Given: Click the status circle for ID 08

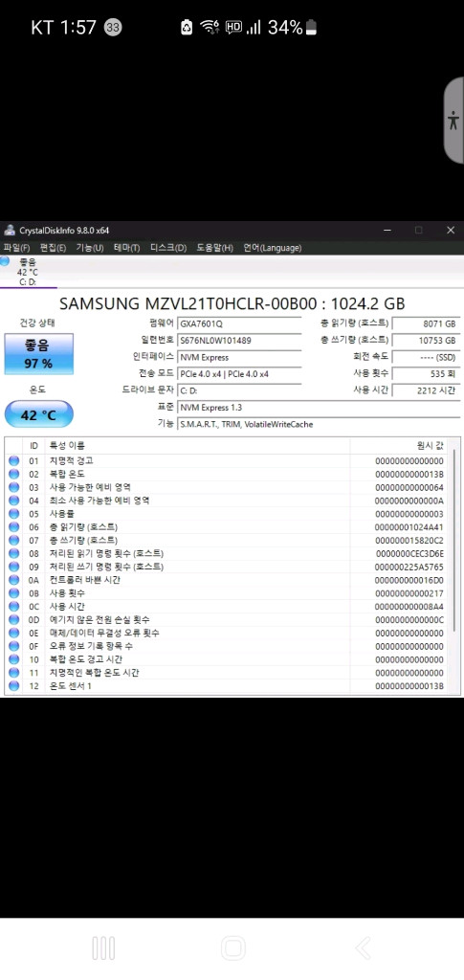Looking at the screenshot, I should (x=13, y=553).
